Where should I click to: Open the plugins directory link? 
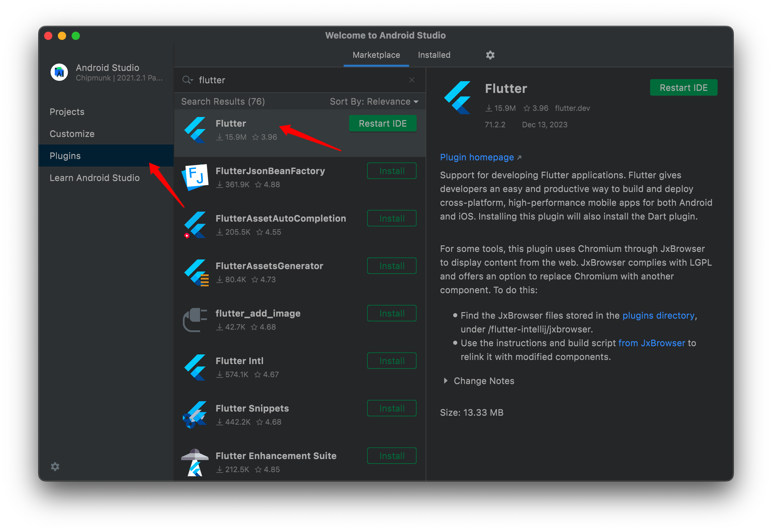[658, 316]
